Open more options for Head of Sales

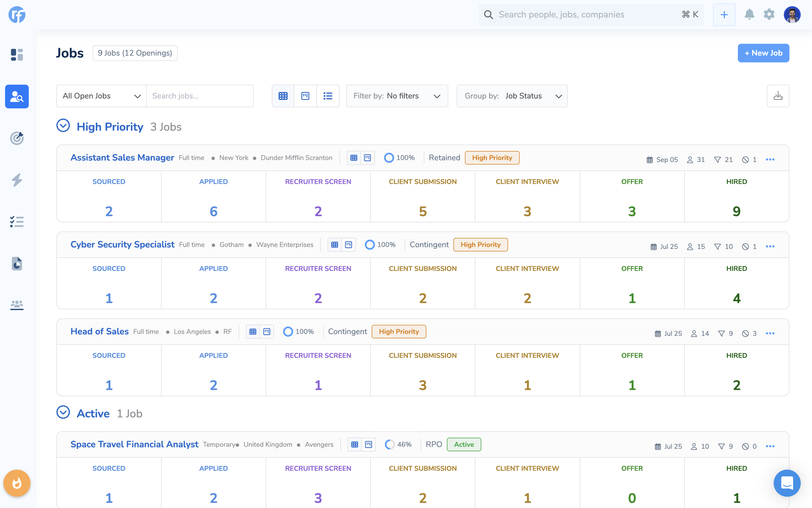pyautogui.click(x=770, y=334)
